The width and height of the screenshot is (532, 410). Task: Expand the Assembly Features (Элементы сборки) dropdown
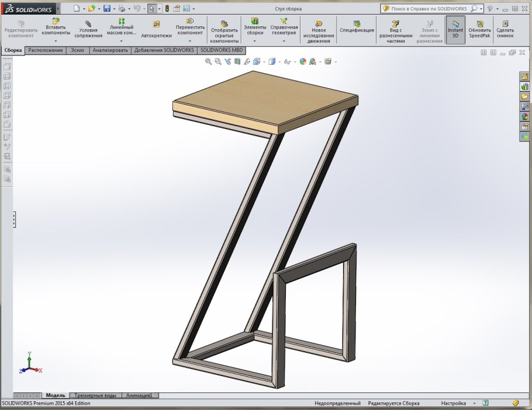click(255, 41)
